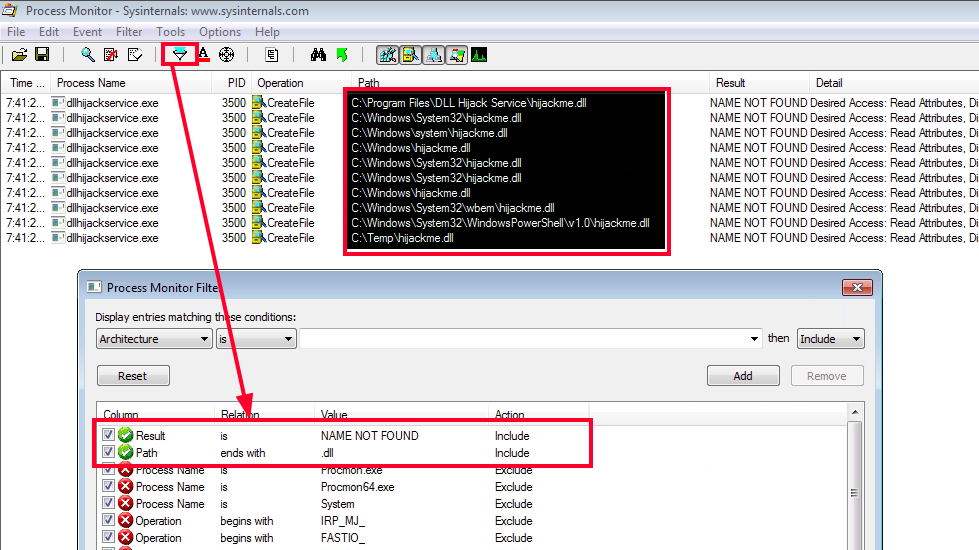979x550 pixels.
Task: Uncheck the Process Name System filter checkbox
Action: click(x=108, y=503)
